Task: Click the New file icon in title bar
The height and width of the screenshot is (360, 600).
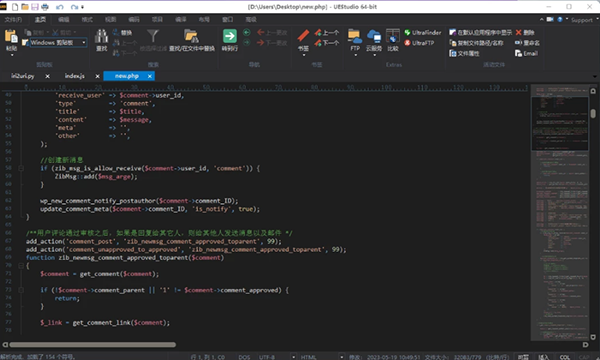Action: click(x=15, y=7)
